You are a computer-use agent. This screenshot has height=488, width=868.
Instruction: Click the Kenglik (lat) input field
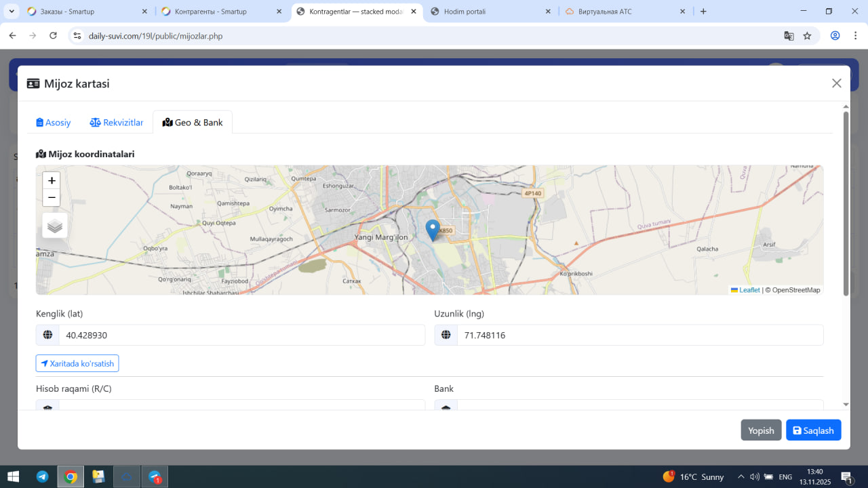point(241,335)
